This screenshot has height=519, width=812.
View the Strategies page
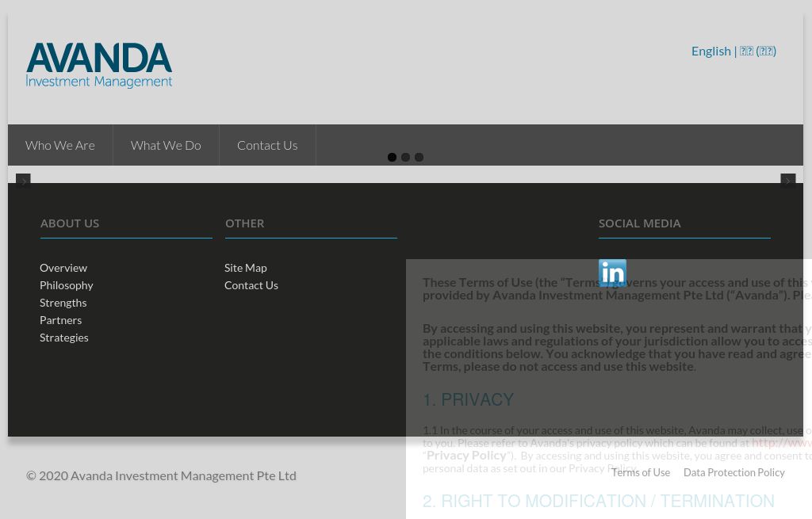click(x=63, y=337)
